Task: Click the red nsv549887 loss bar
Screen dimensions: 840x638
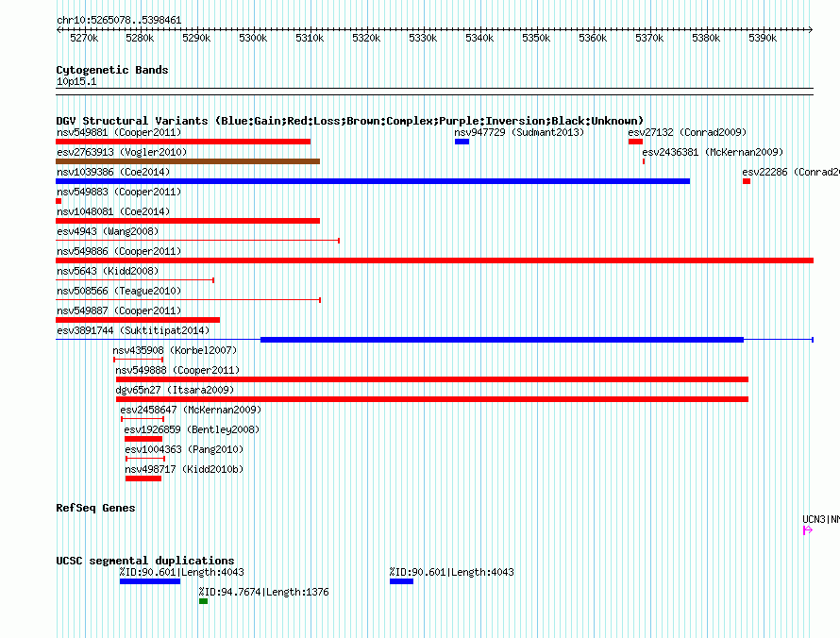Action: [138, 320]
